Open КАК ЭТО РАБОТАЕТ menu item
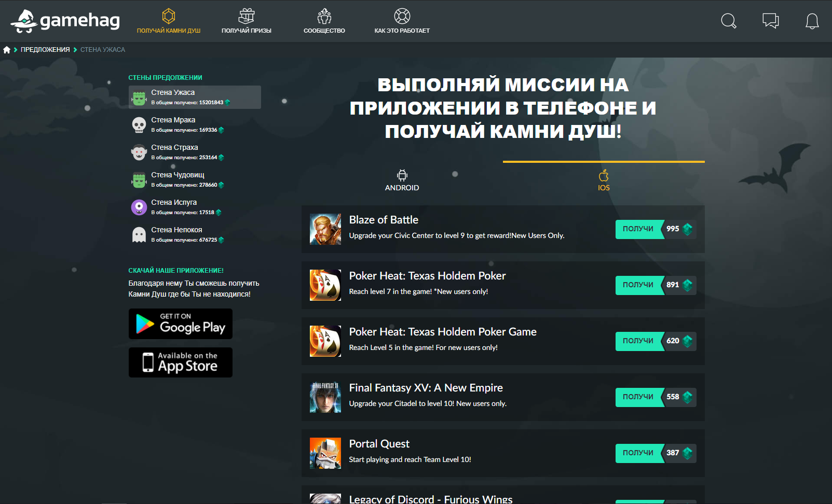 402,21
